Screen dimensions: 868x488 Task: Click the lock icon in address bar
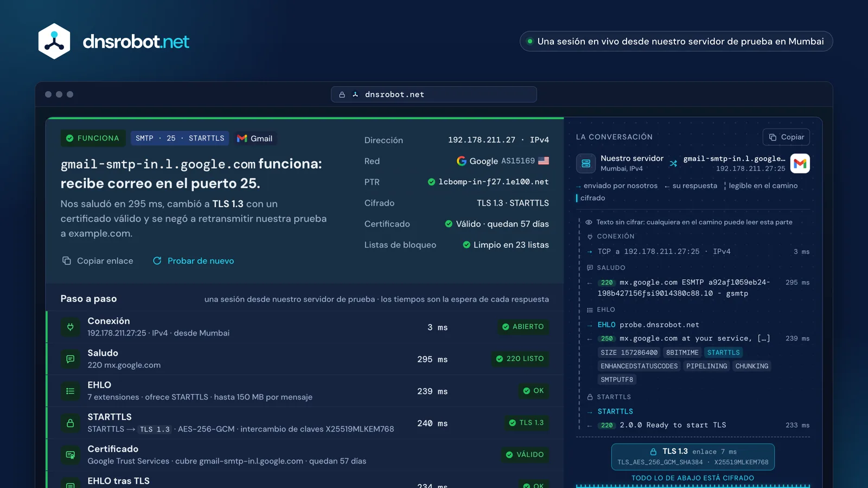click(x=342, y=94)
